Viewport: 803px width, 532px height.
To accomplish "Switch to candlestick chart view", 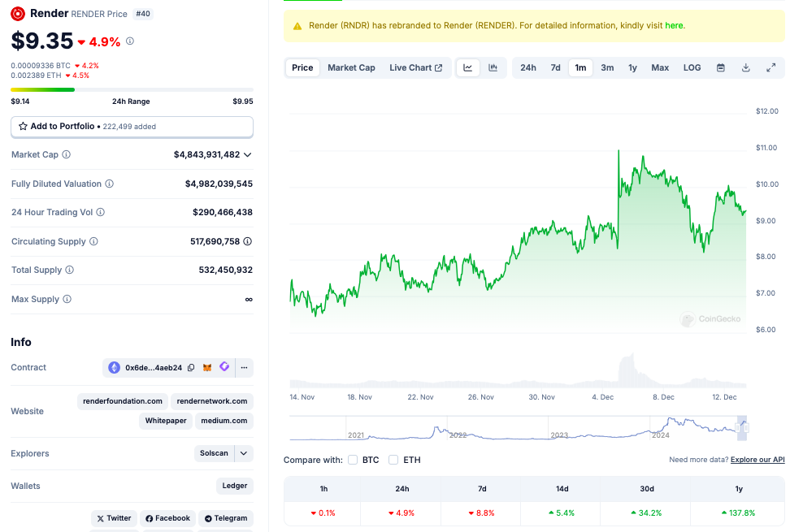I will (x=493, y=67).
